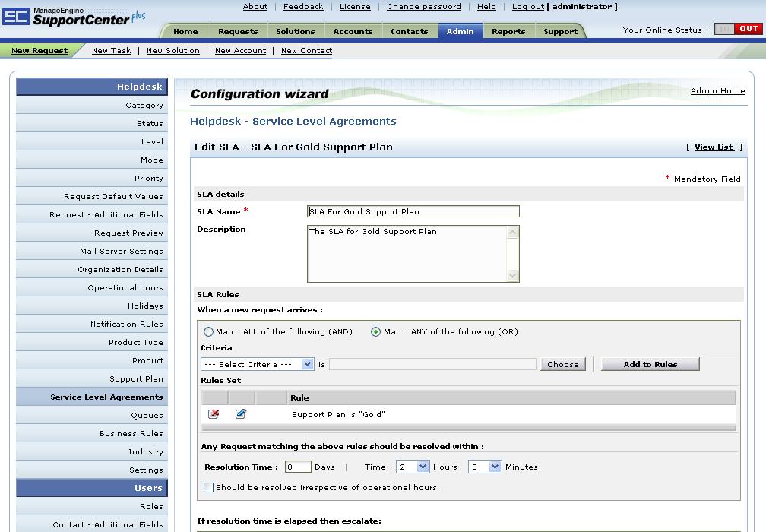766x532 pixels.
Task: Open Support Plan sidebar item
Action: pyautogui.click(x=92, y=378)
